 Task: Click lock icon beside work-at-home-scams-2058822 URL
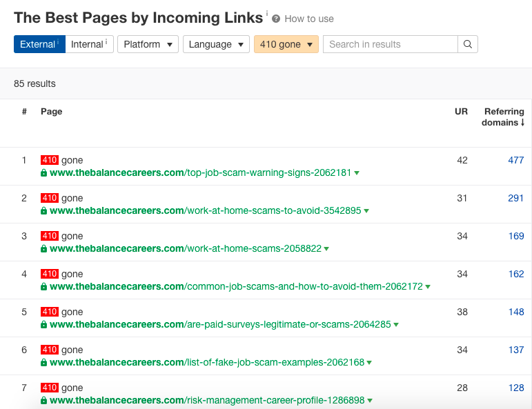(43, 249)
